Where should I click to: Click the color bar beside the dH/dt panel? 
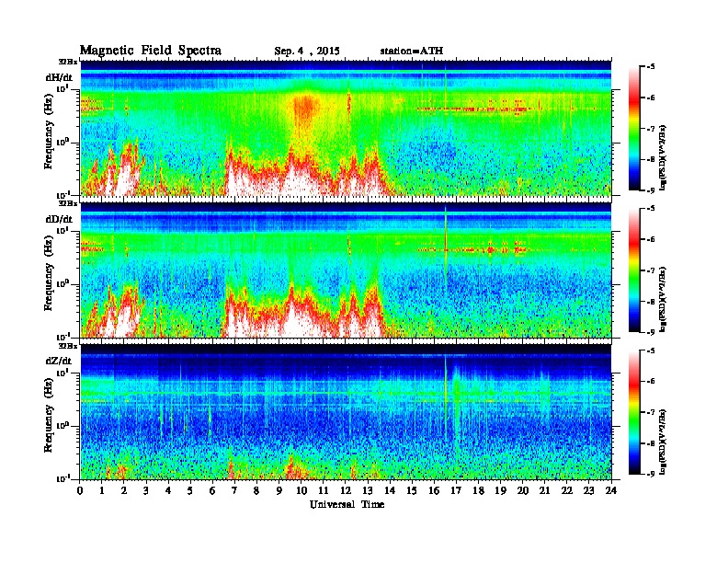634,129
